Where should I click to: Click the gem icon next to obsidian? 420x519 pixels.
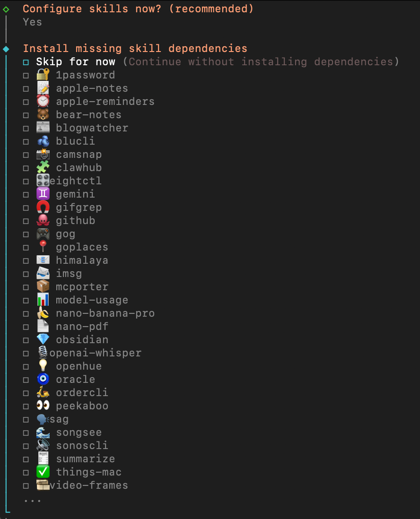click(x=43, y=340)
